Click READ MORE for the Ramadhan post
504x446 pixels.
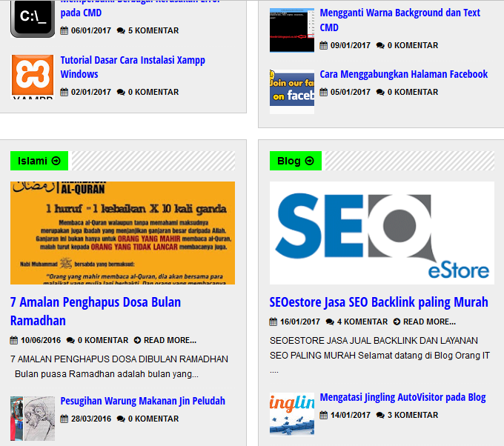[x=170, y=340]
